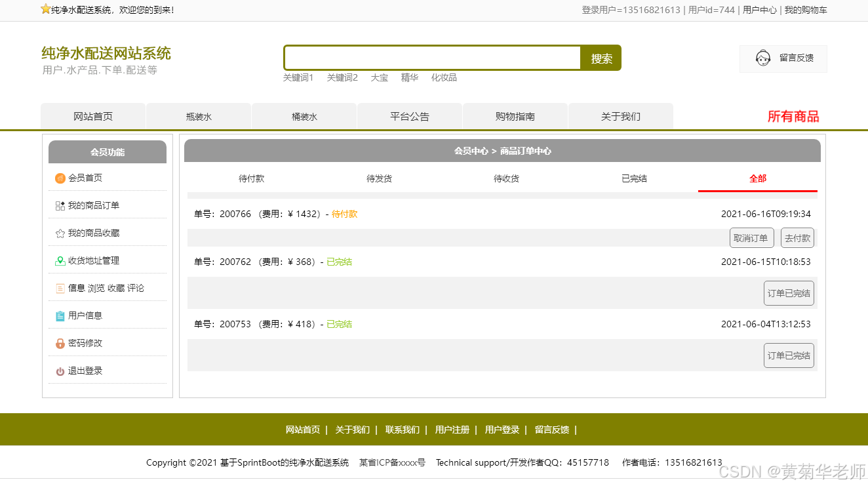
Task: Click the 搜索 search button
Action: click(x=600, y=58)
